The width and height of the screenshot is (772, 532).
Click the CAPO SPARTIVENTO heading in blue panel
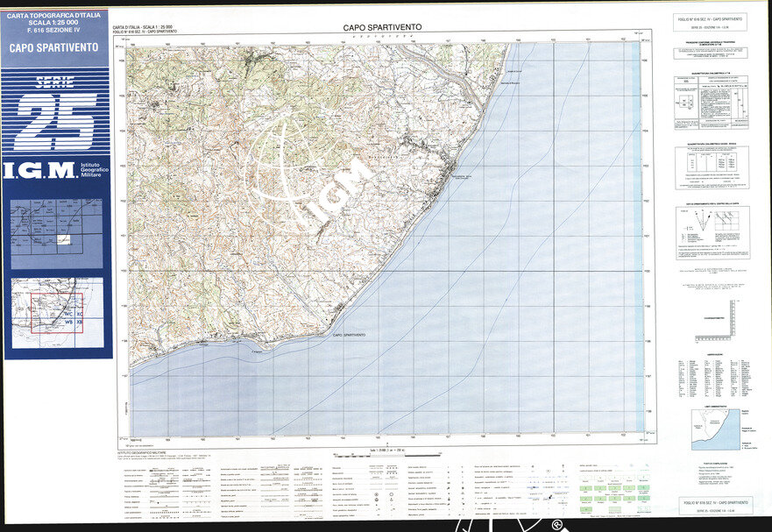54,48
